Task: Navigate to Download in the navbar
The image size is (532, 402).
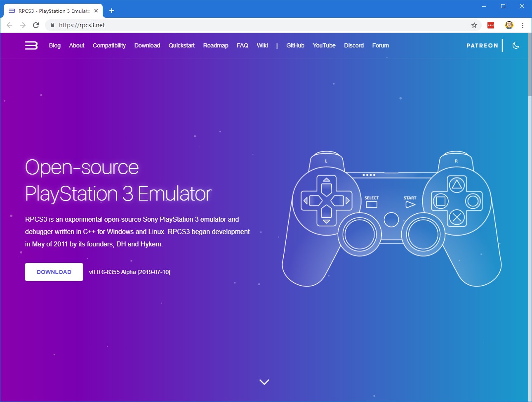Action: point(147,45)
